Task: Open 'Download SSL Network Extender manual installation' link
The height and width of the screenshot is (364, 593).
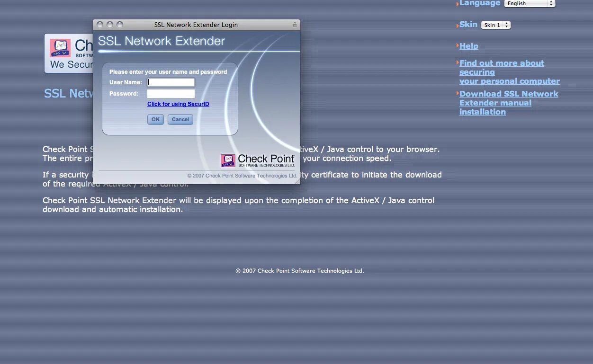Action: [509, 103]
